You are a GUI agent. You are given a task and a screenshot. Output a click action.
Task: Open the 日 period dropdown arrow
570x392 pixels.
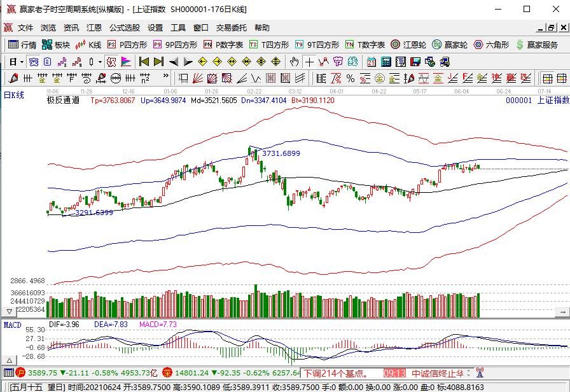tap(21, 62)
